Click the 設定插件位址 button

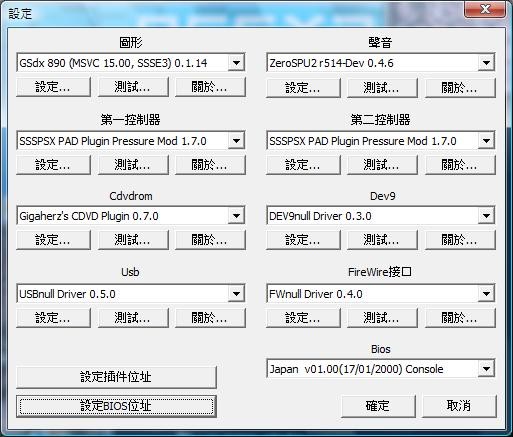[116, 377]
